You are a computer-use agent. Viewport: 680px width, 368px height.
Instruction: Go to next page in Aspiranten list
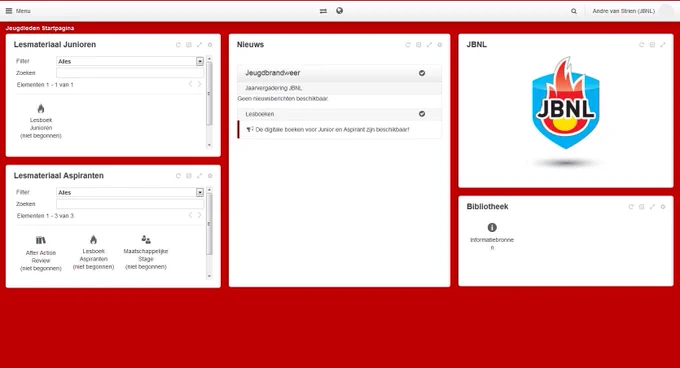(199, 215)
